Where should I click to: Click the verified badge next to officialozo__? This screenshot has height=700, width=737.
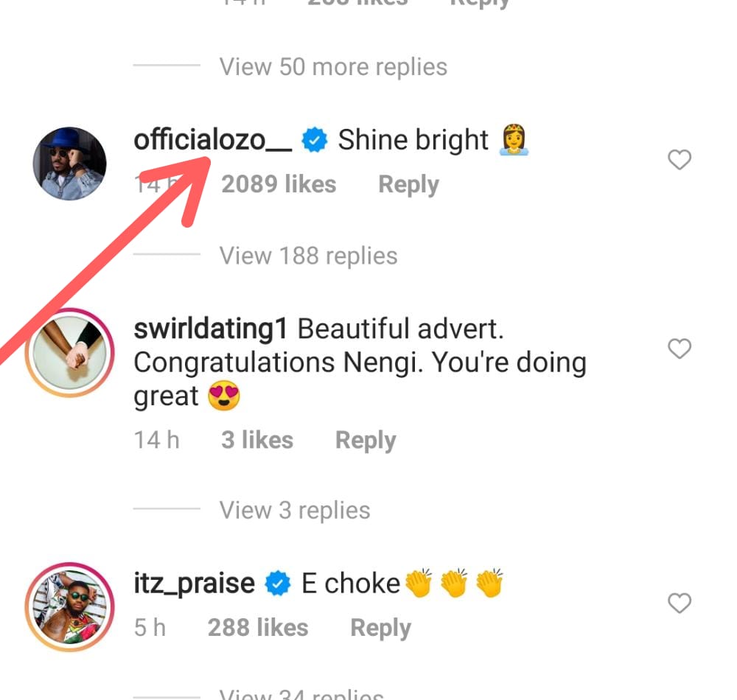coord(315,140)
